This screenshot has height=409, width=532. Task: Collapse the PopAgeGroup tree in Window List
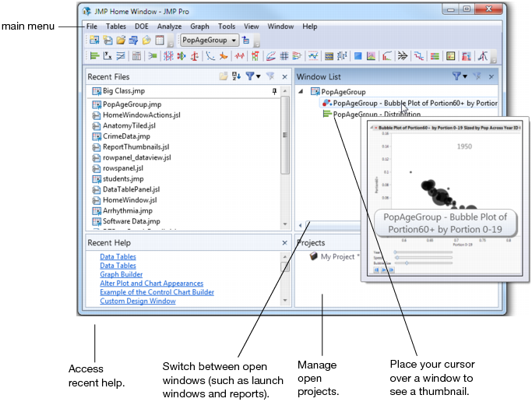click(301, 92)
